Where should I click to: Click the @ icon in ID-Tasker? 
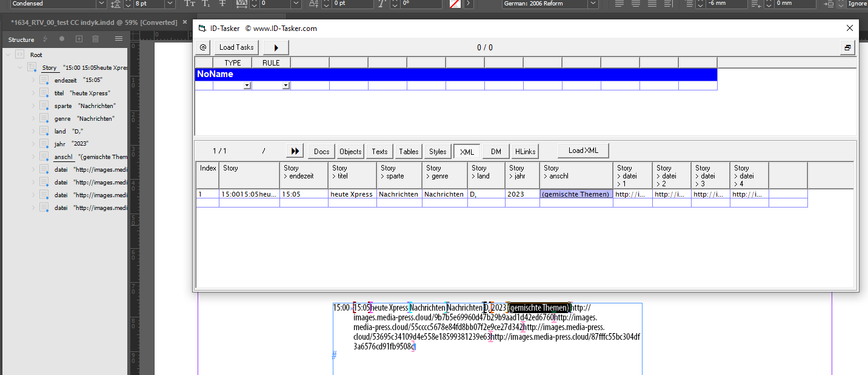click(x=202, y=47)
